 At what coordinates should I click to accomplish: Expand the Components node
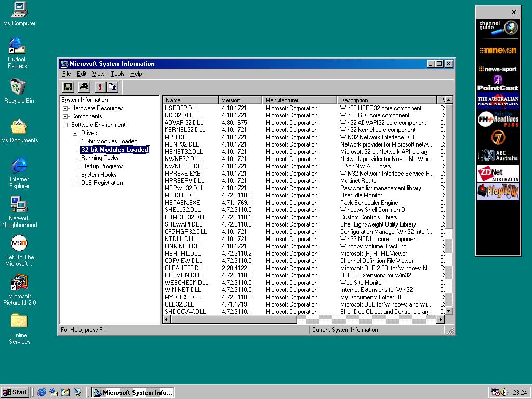pyautogui.click(x=65, y=116)
